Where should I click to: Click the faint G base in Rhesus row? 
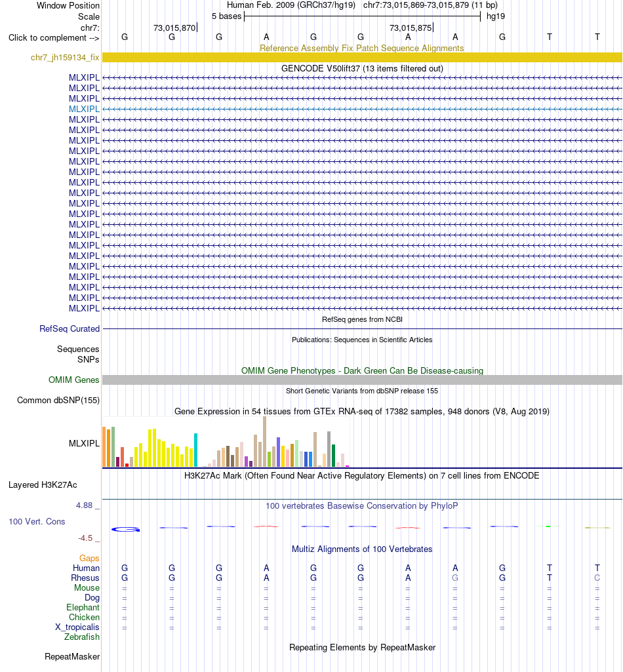pyautogui.click(x=455, y=578)
